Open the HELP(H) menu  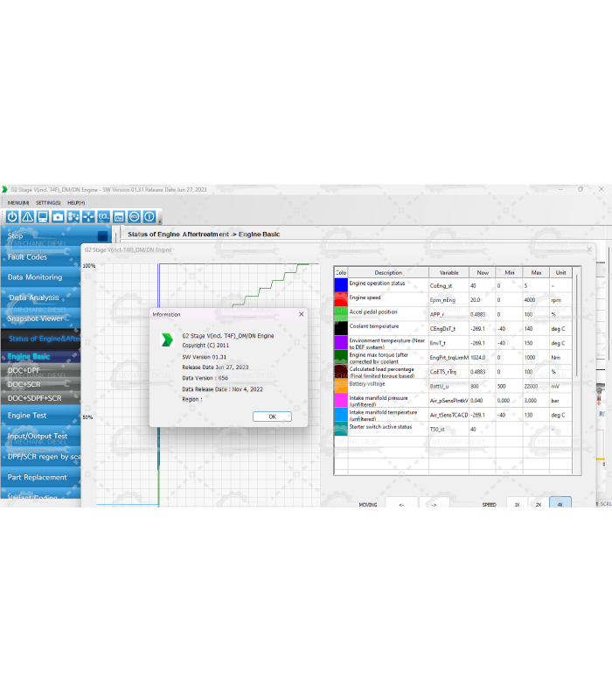pos(76,203)
